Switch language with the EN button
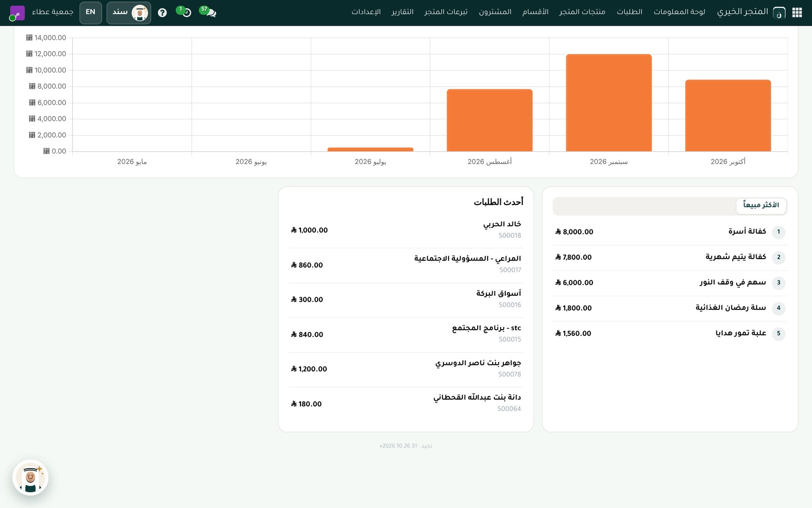Image resolution: width=812 pixels, height=508 pixels. (x=91, y=13)
